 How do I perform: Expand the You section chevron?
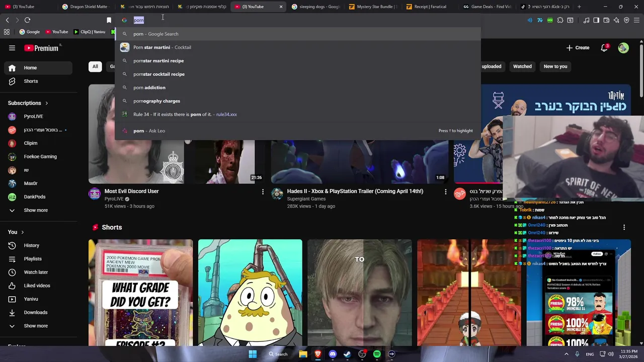(22, 232)
